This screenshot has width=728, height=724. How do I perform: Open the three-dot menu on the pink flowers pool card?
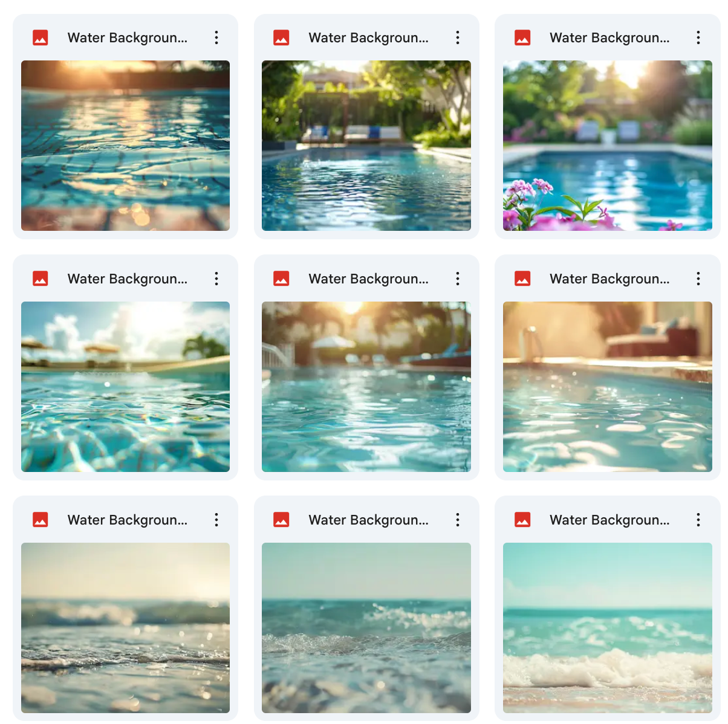[698, 37]
